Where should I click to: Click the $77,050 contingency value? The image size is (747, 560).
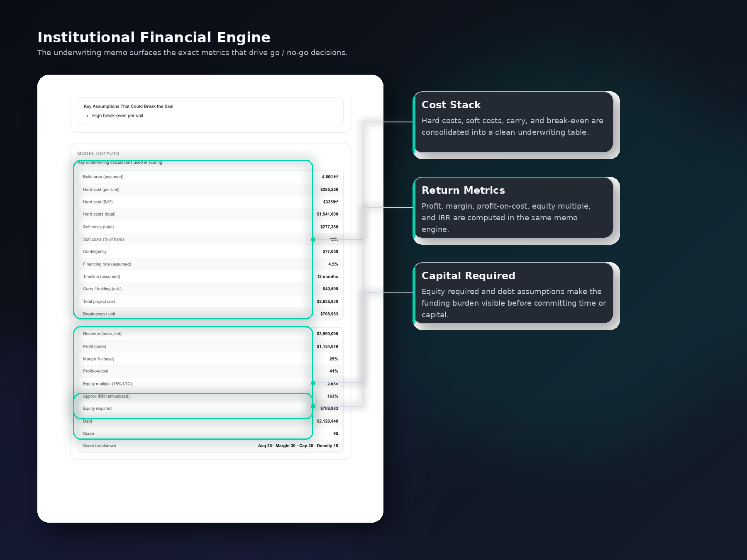point(330,251)
